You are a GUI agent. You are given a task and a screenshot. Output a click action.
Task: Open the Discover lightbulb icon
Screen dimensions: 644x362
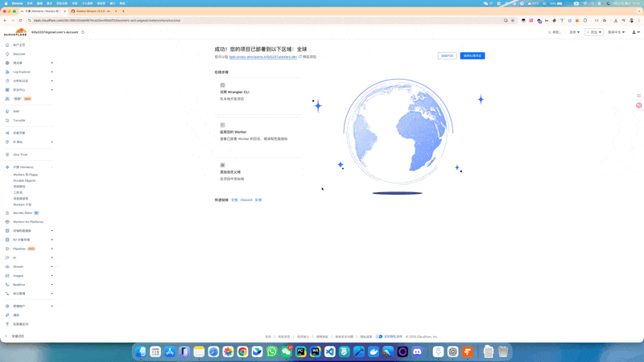7,54
